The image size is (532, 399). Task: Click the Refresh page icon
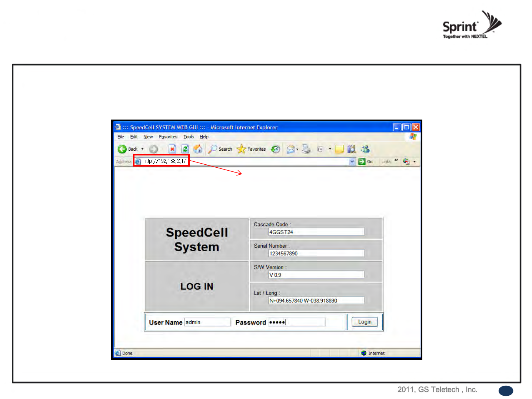tap(185, 149)
